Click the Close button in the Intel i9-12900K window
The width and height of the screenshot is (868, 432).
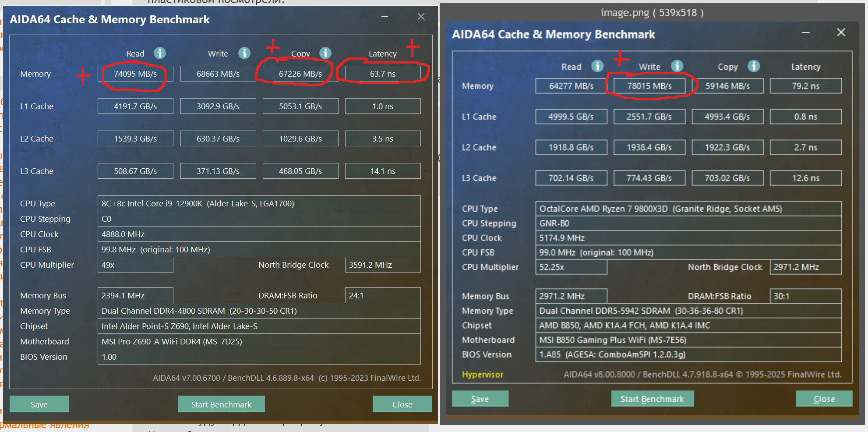(402, 404)
